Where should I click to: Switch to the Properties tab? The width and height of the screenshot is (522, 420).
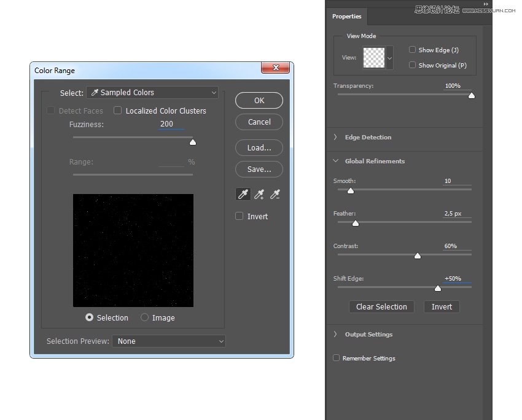[x=346, y=17]
